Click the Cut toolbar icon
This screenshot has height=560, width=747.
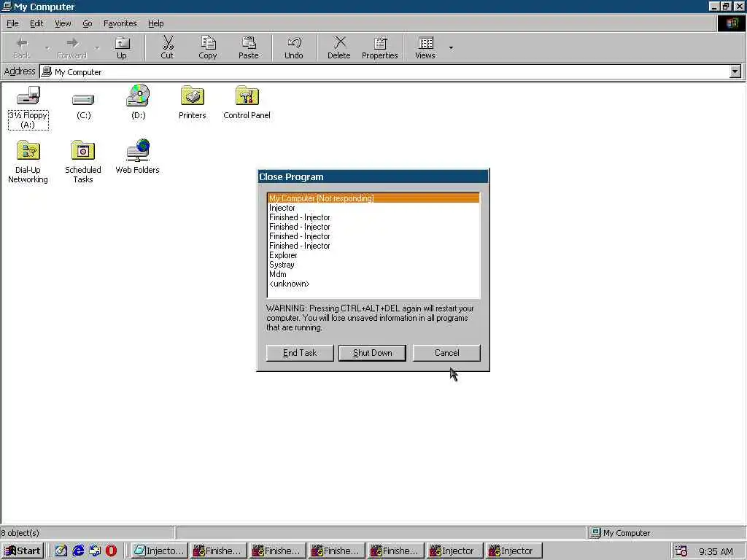point(167,47)
